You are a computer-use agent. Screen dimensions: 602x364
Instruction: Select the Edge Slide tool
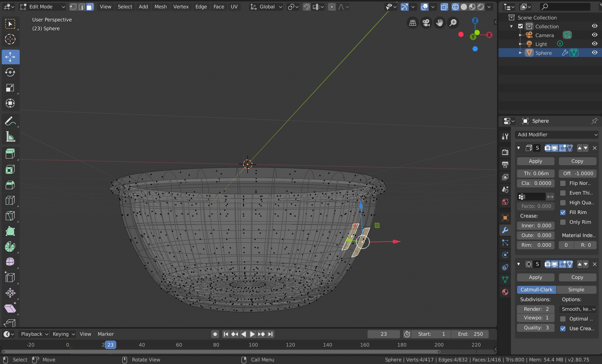(x=10, y=277)
